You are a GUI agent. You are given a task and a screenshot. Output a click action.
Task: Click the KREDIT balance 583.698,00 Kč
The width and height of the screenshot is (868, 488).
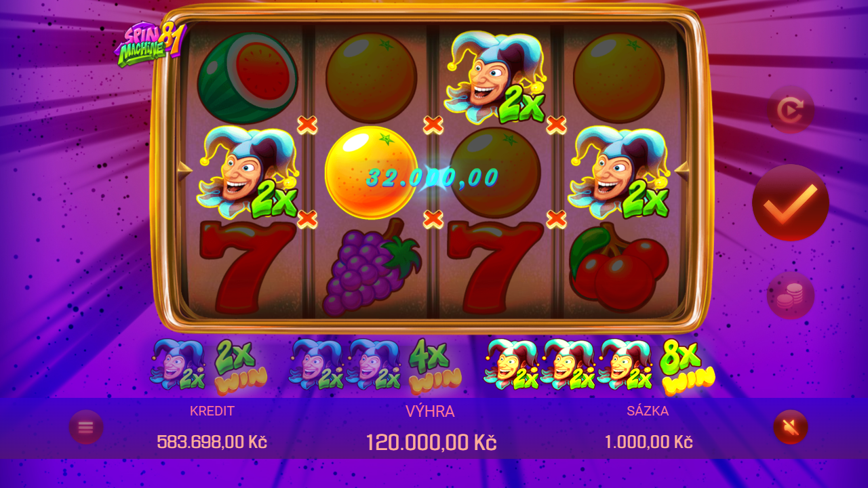[212, 443]
